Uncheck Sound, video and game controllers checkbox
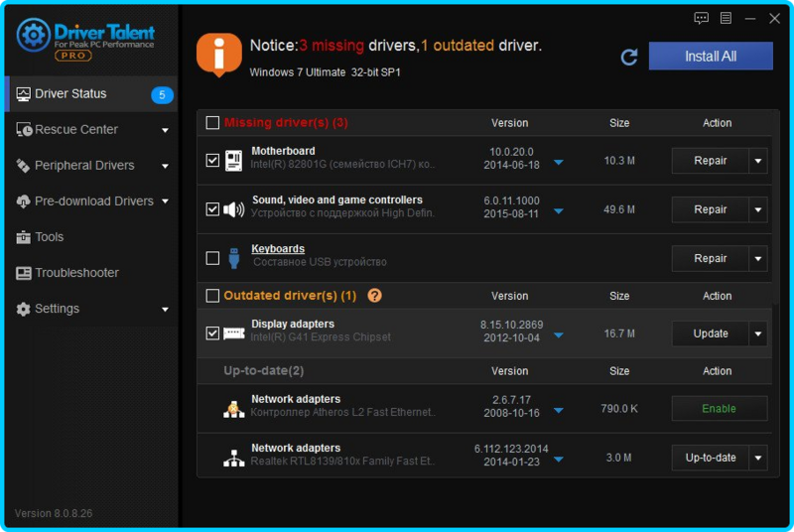 tap(212, 209)
